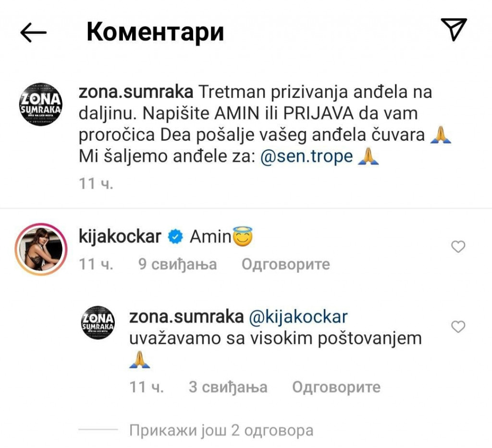Tap the back arrow icon
The width and height of the screenshot is (492, 448).
click(33, 32)
